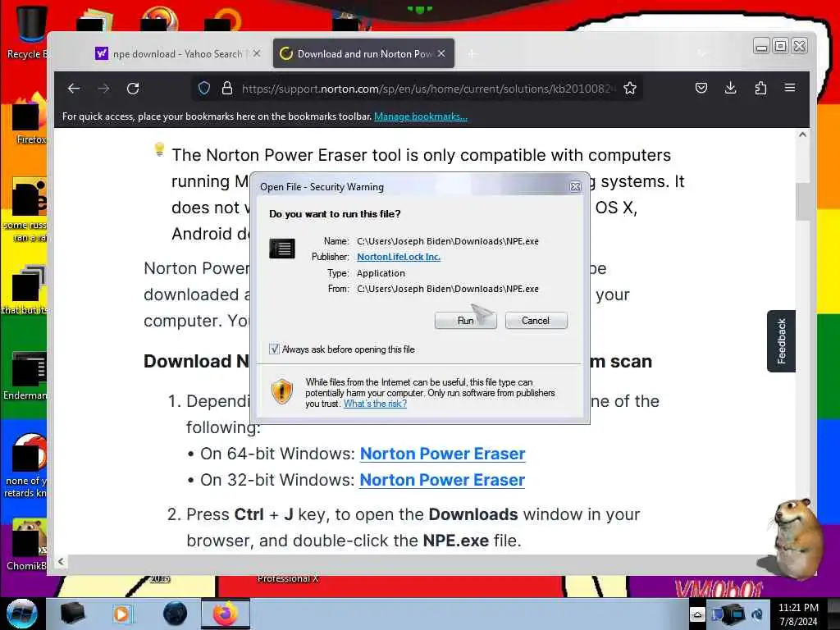This screenshot has height=630, width=840.
Task: Click the padlock site info icon
Action: 227,89
